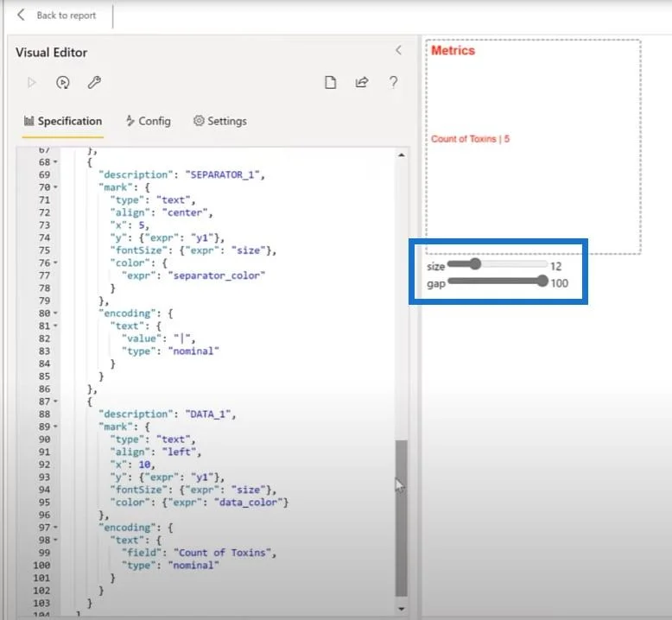Click "nominal" type on line 83

point(193,351)
